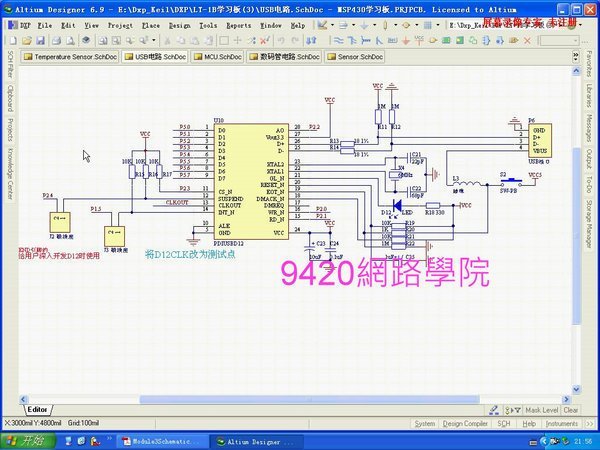The height and width of the screenshot is (450, 600).
Task: Click the Editor tab at bottom
Action: (38, 409)
